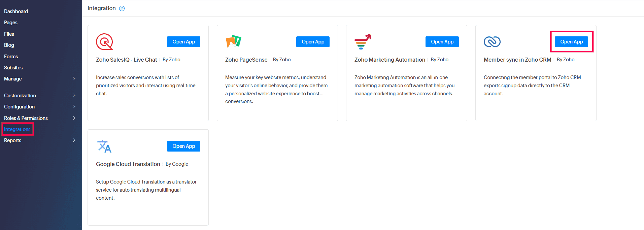Click the Reports sidebar label
The height and width of the screenshot is (230, 644).
(x=13, y=140)
